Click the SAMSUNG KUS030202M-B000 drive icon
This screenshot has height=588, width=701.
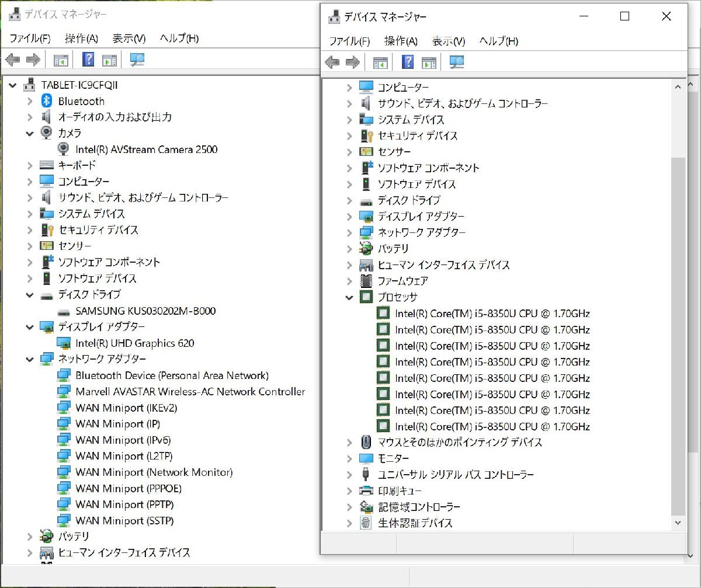(64, 311)
